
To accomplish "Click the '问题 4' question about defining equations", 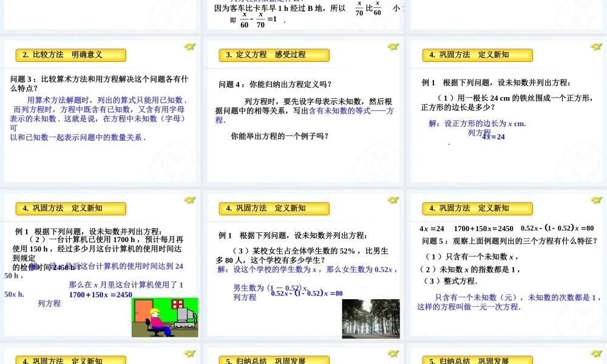I will 276,84.
